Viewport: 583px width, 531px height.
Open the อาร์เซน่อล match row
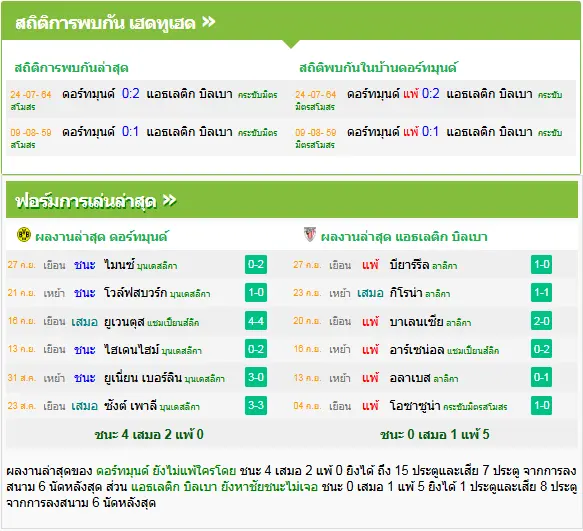click(x=423, y=350)
